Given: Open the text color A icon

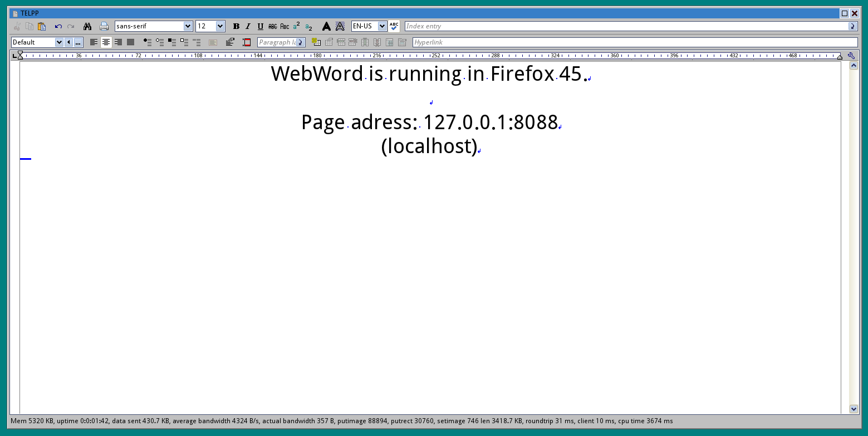Looking at the screenshot, I should click(x=326, y=26).
